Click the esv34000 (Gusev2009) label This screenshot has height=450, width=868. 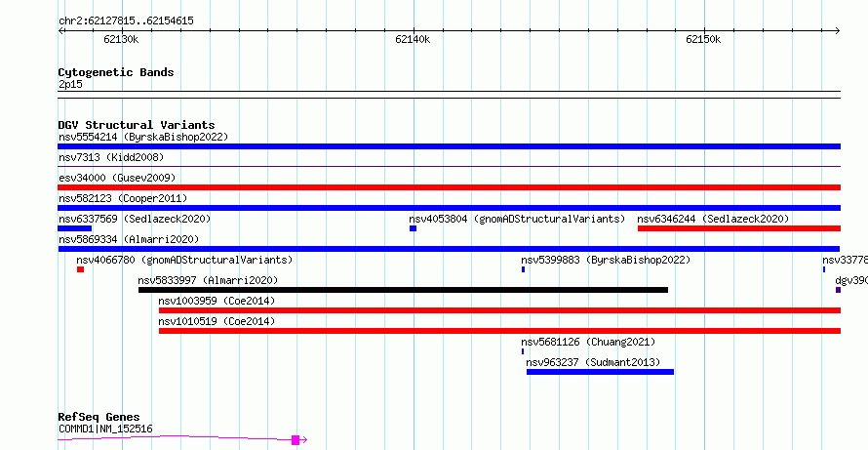[x=117, y=178]
